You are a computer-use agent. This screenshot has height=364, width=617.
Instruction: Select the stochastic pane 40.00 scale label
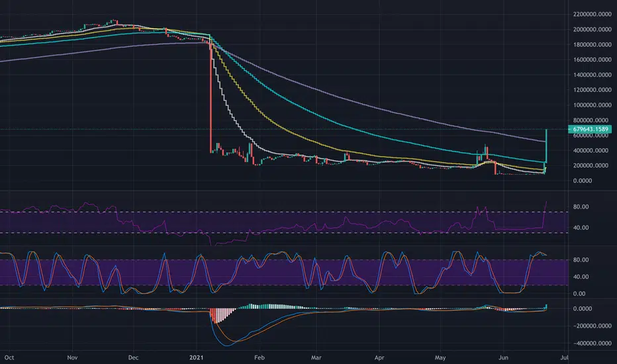[581, 277]
